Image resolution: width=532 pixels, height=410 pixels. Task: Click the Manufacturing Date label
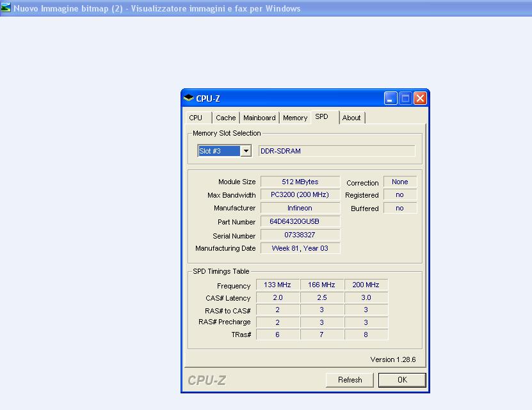[x=225, y=248]
